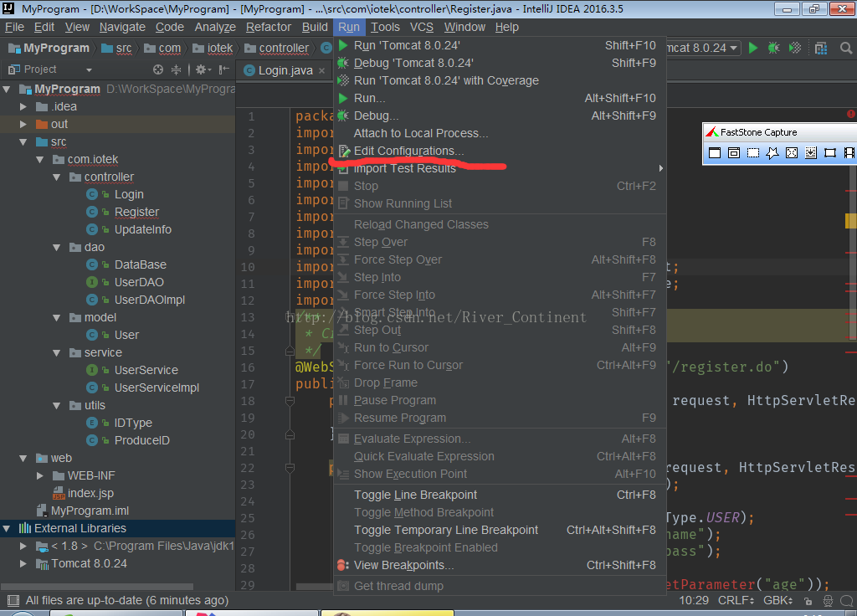Viewport: 857px width, 616px height.
Task: Expand Tomcat 8.0.24 library node
Action: click(23, 563)
